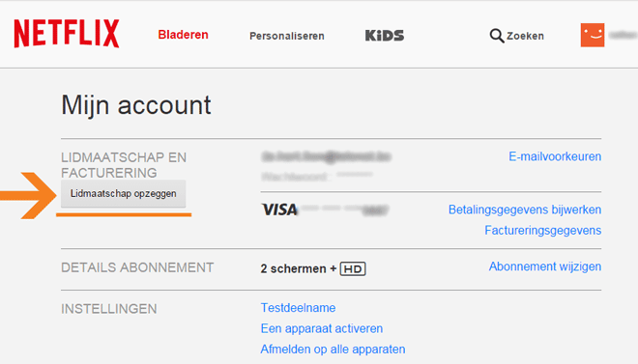Click the HD badge icon
This screenshot has height=364, width=638.
[353, 269]
